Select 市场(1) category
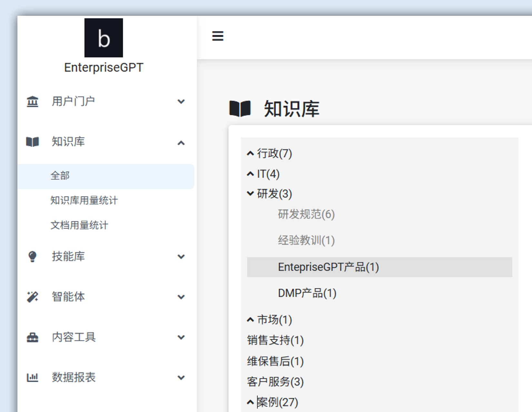 [274, 320]
